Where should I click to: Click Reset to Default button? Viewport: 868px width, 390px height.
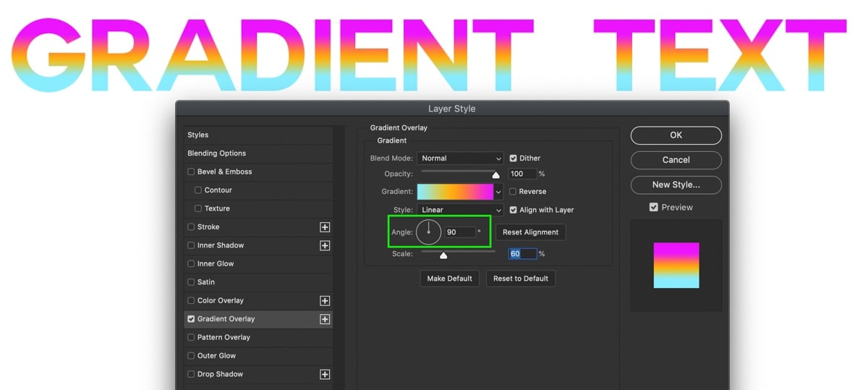[521, 279]
